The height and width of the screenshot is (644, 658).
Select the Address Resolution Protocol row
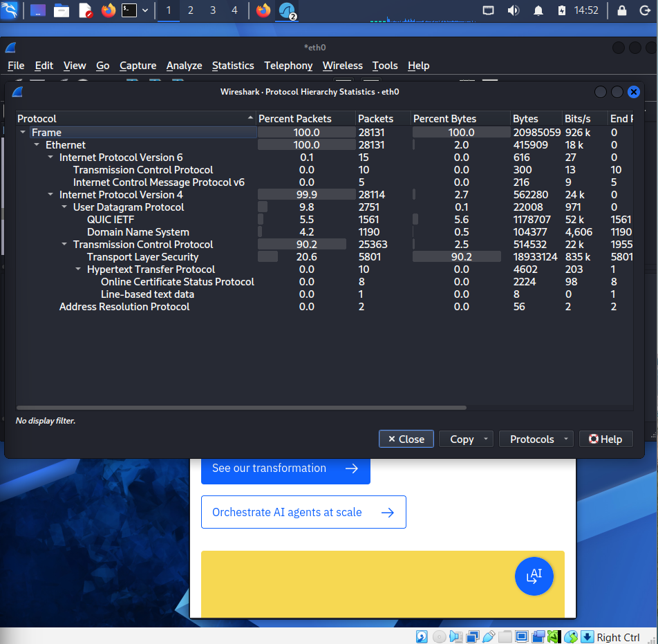[324, 307]
